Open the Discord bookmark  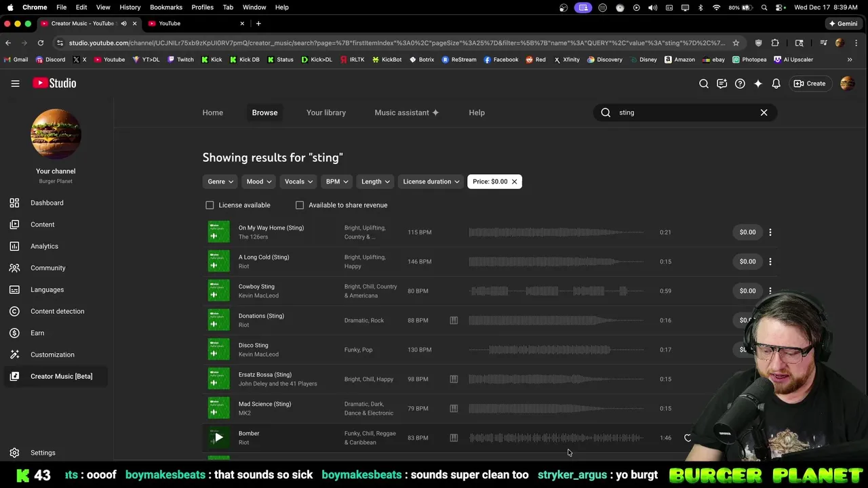(x=50, y=60)
